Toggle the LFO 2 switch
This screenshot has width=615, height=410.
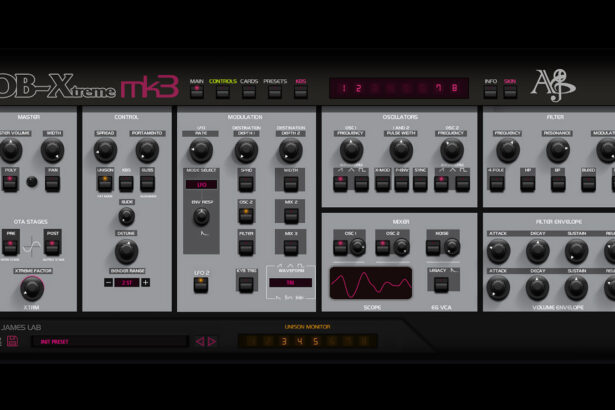(x=201, y=285)
